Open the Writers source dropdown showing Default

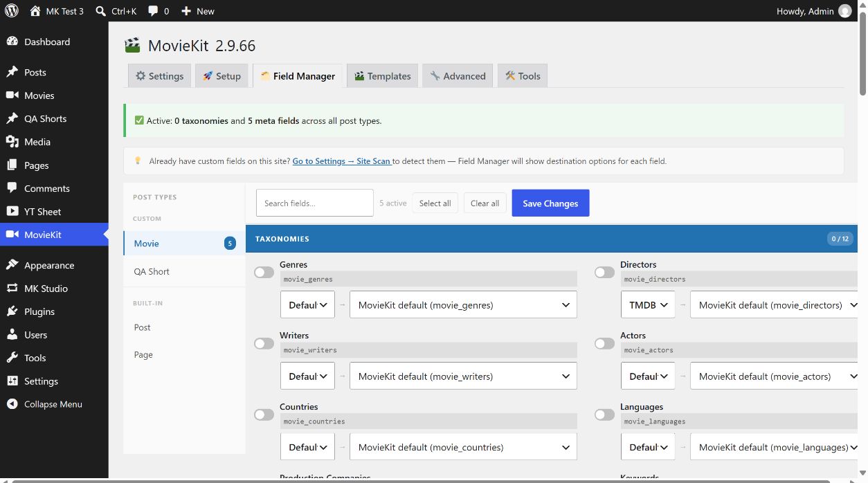307,376
